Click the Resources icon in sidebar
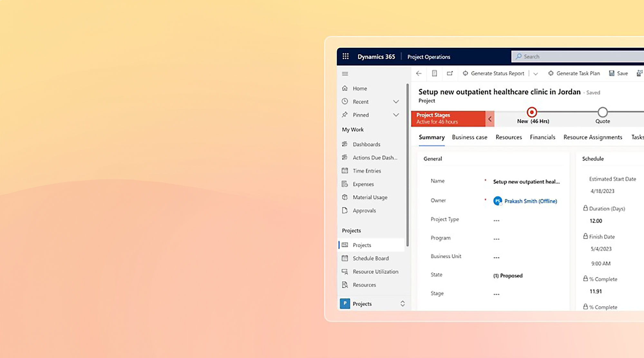 point(345,285)
